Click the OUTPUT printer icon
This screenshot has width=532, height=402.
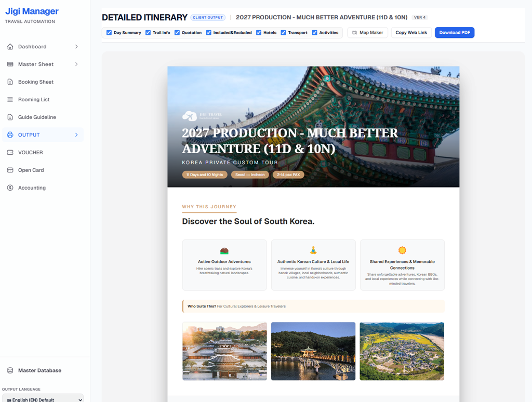[x=10, y=135]
